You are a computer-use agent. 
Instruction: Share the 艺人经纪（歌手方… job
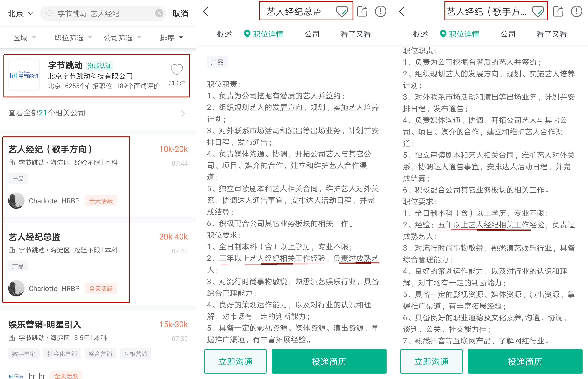tap(558, 11)
